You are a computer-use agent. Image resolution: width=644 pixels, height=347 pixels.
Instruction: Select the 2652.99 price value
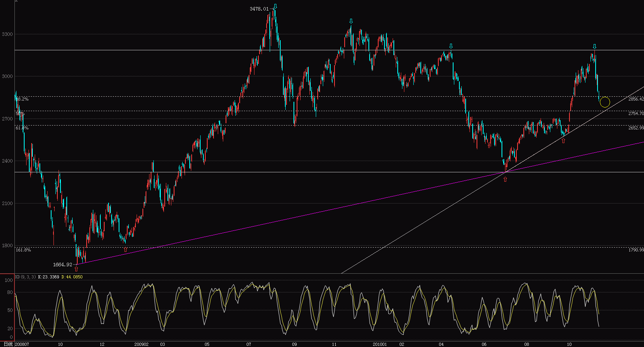[636, 128]
